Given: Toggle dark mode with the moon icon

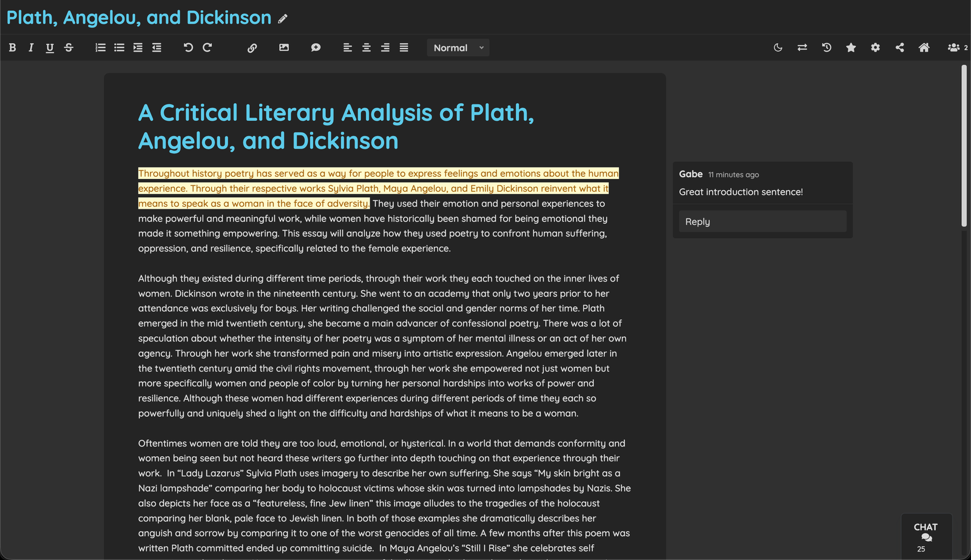Looking at the screenshot, I should click(778, 47).
